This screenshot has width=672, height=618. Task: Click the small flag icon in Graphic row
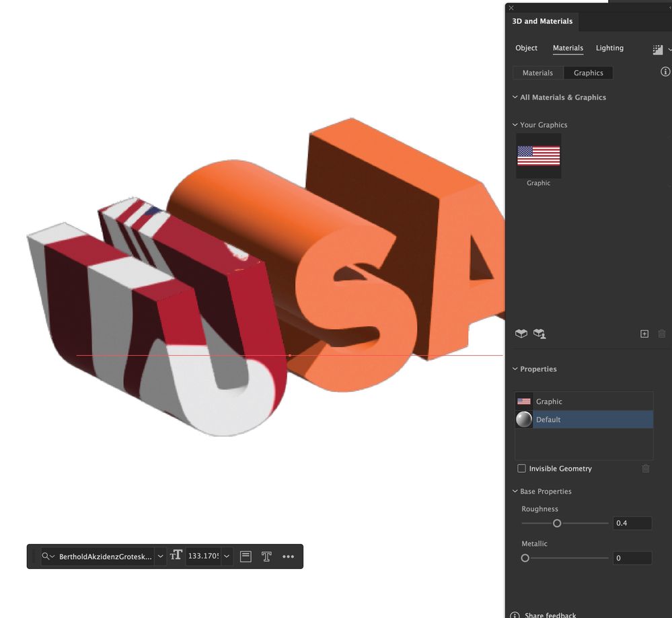[x=524, y=401]
